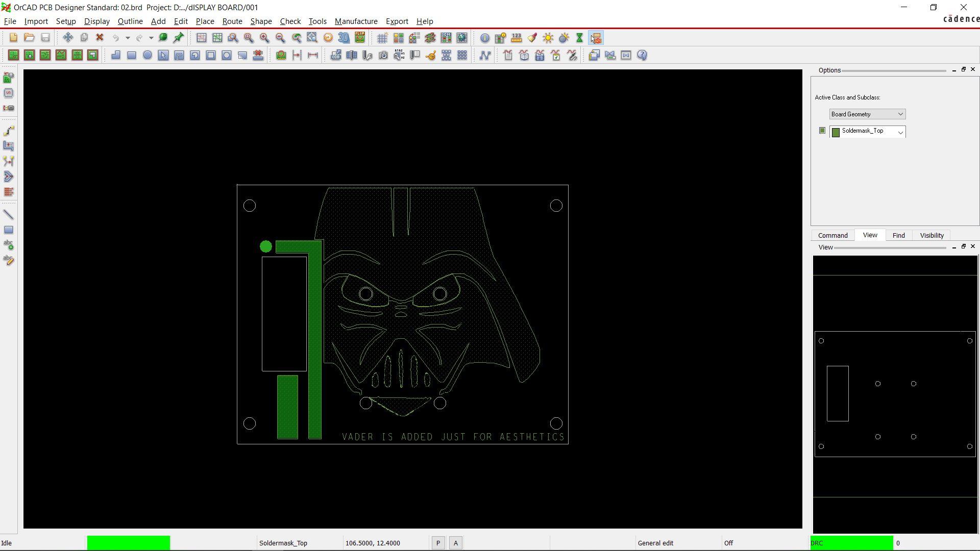Click the blue circle shape add icon
Screen dimensions: 980x551
tap(148, 55)
